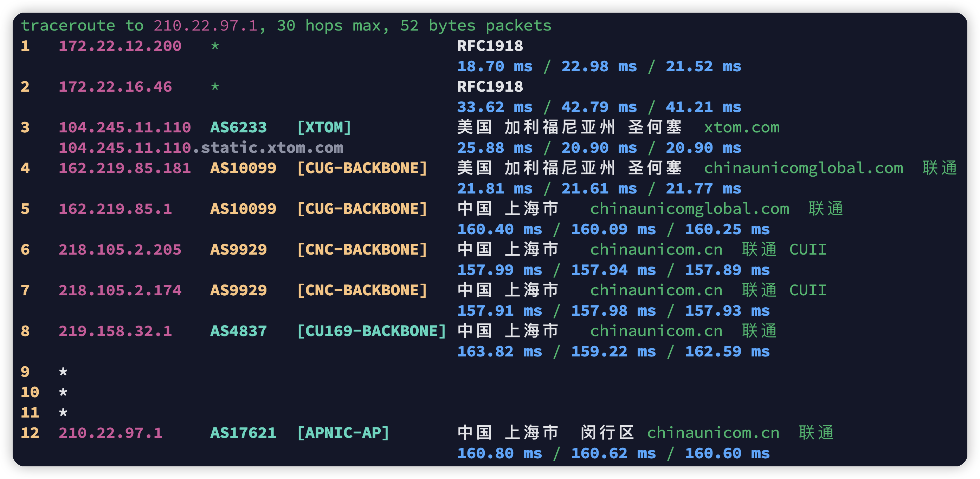980x479 pixels.
Task: Click the [APNIC-AP] tag
Action: pyautogui.click(x=343, y=433)
